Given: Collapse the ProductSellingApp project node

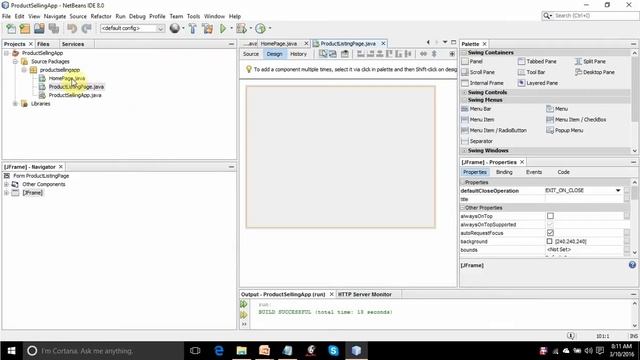Looking at the screenshot, I should pyautogui.click(x=7, y=53).
